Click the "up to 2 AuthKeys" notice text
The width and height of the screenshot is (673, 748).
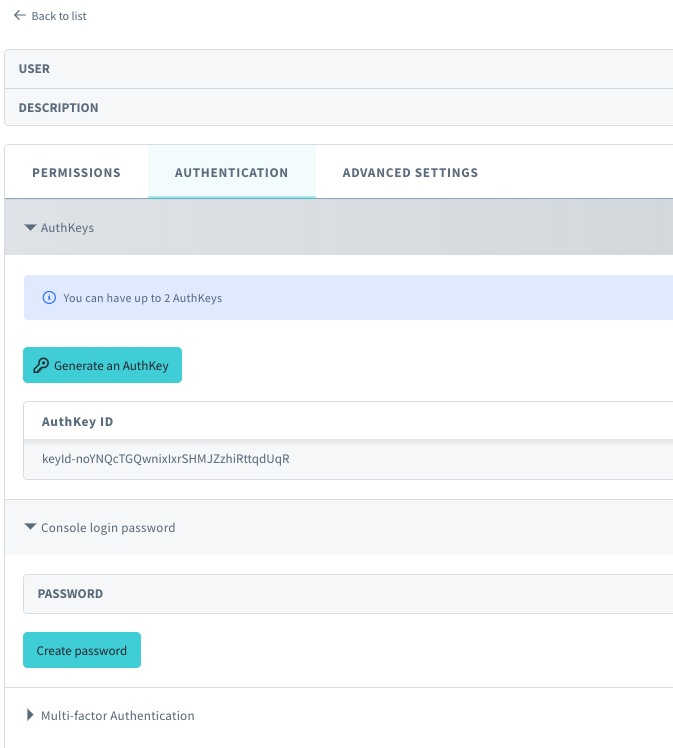[x=142, y=298]
